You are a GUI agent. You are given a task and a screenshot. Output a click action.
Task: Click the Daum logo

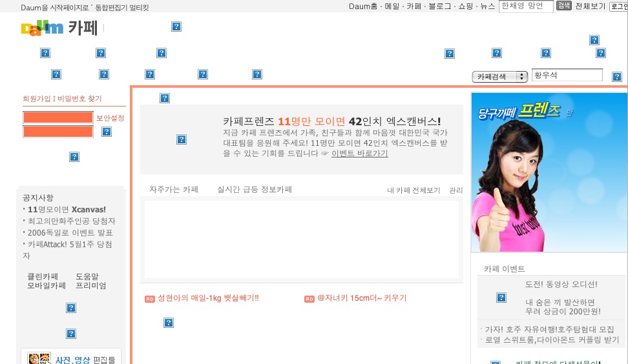tap(42, 28)
